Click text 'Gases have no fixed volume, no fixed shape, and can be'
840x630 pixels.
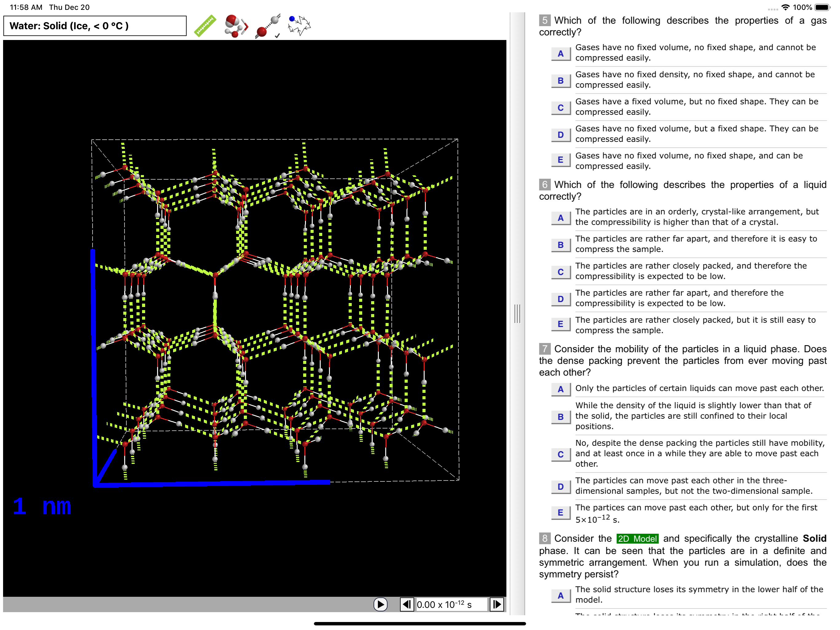[x=689, y=155]
